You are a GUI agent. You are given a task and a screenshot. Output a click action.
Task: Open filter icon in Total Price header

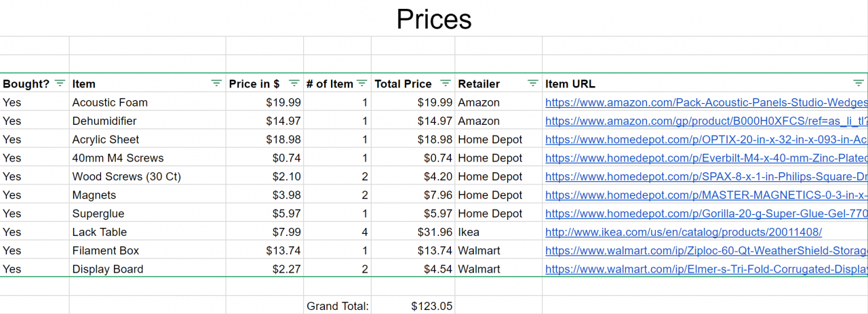click(x=446, y=83)
